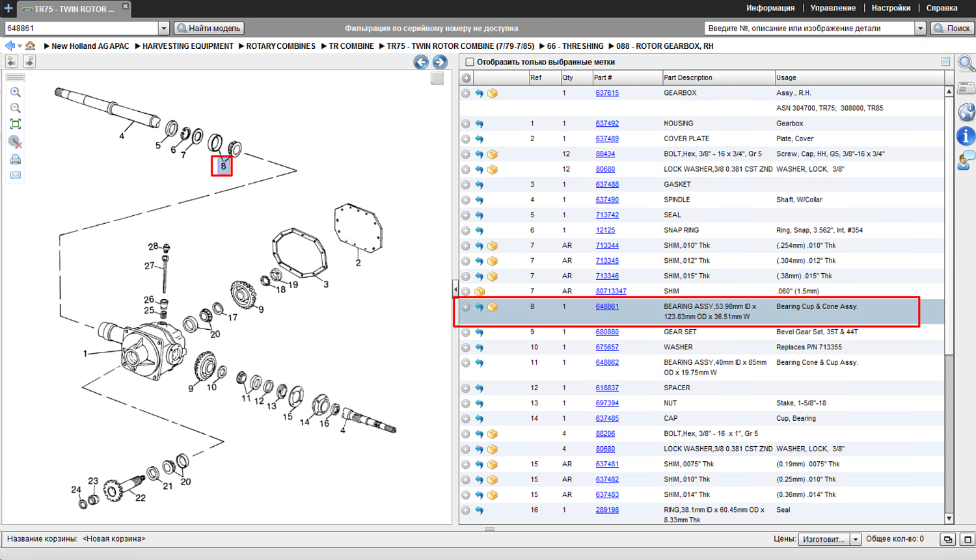Email the diagram with the envelope icon
The width and height of the screenshot is (976, 560).
coord(16,175)
